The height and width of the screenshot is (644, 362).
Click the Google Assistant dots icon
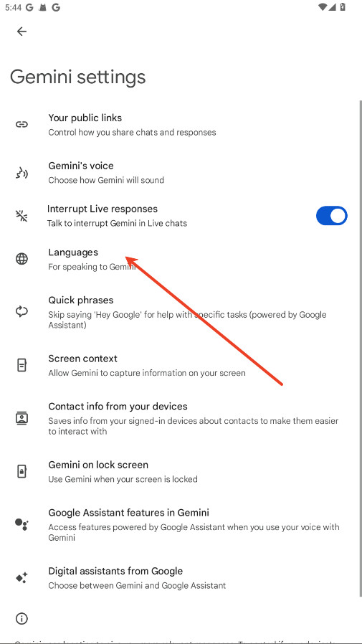tap(22, 524)
